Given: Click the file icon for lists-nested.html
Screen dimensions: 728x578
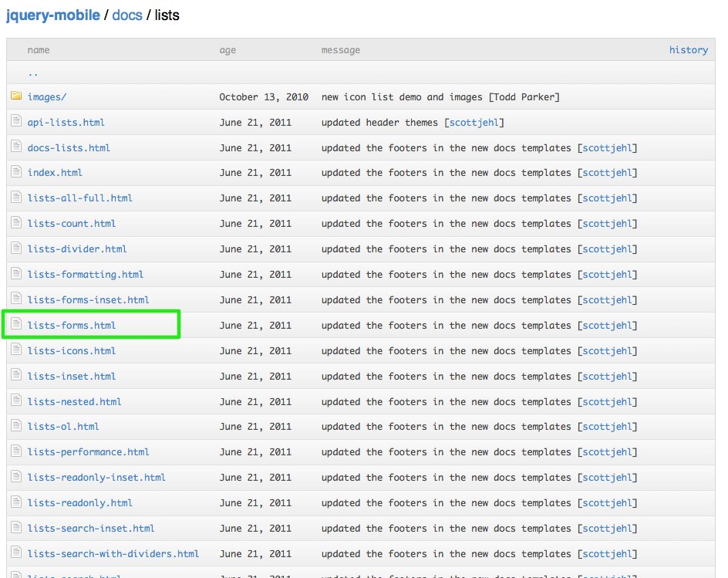Looking at the screenshot, I should (16, 401).
